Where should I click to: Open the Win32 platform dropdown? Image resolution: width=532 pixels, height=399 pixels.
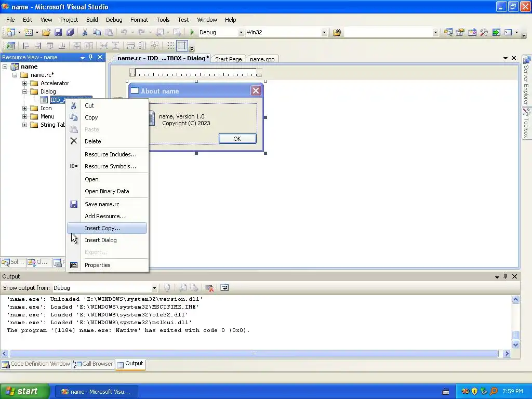click(x=324, y=33)
